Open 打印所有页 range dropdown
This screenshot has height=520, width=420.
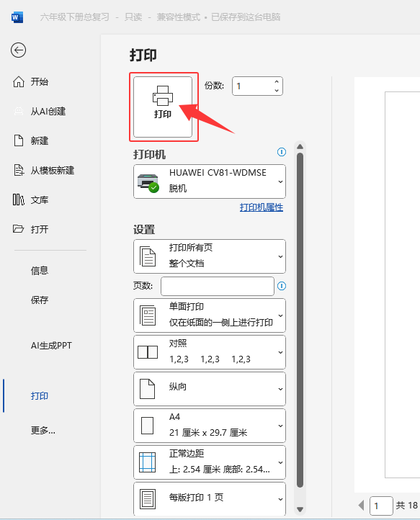(x=210, y=256)
